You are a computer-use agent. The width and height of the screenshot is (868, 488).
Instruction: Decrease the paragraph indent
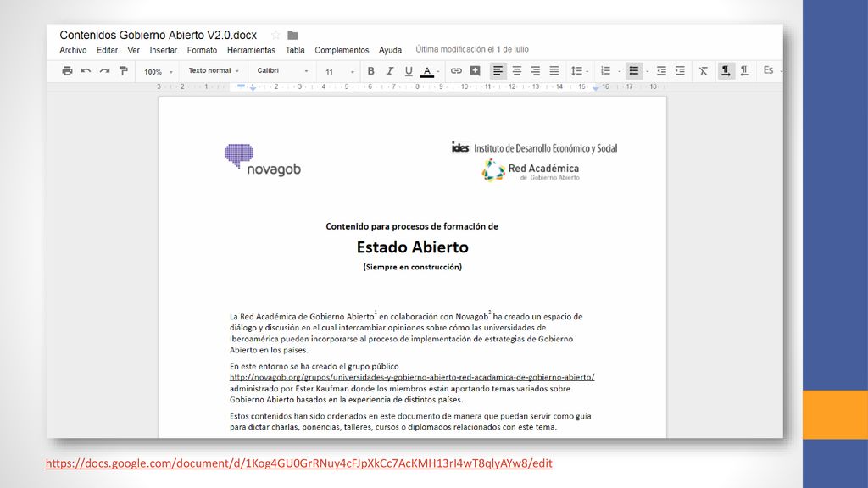(x=661, y=71)
